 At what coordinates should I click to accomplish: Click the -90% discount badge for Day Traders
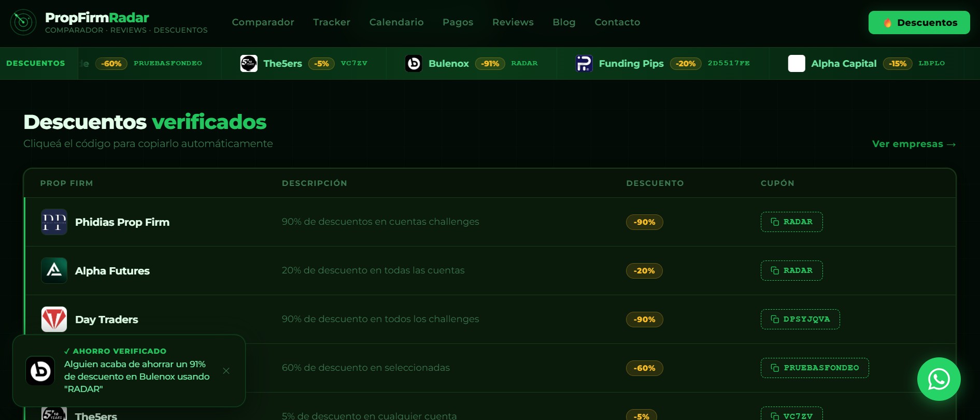(x=645, y=320)
